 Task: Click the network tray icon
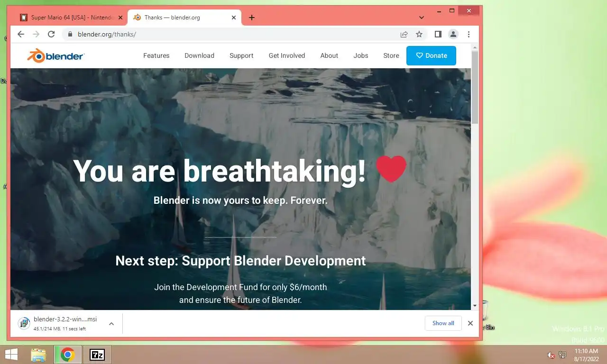click(x=563, y=355)
